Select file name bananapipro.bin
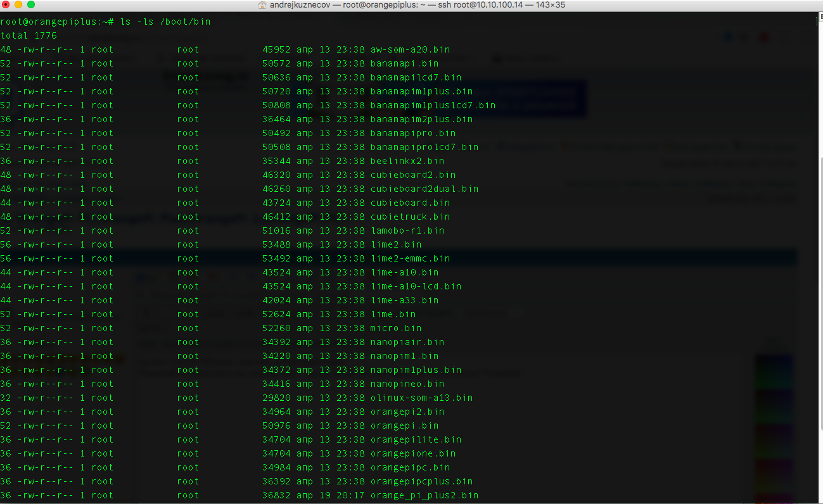The width and height of the screenshot is (823, 504). click(413, 133)
